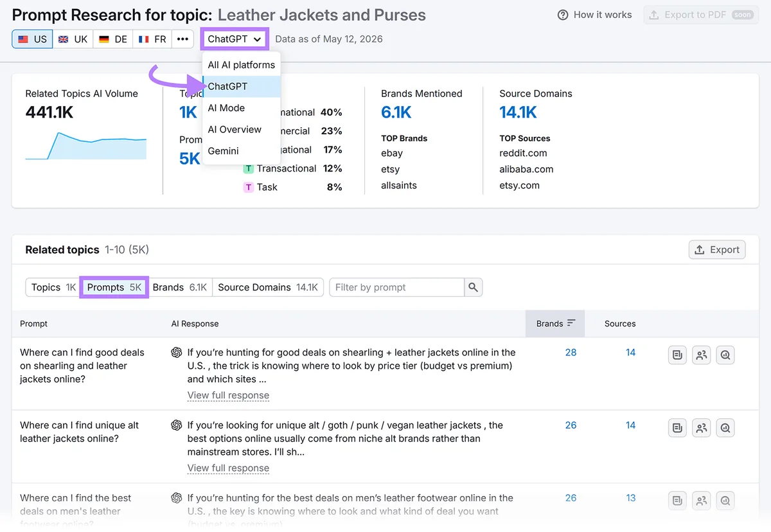Viewport: 771px width, 532px height.
Task: Click people icon in unique alt jackets row
Action: click(702, 427)
